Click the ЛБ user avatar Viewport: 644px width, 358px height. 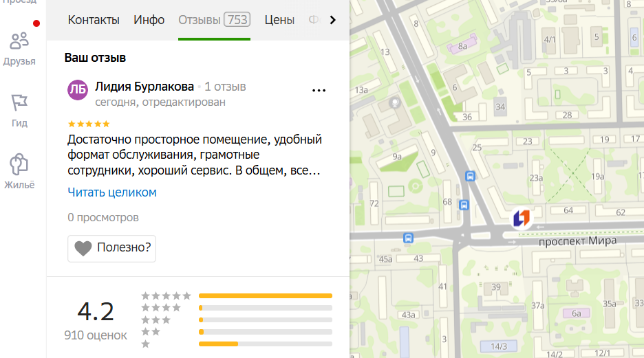click(78, 90)
